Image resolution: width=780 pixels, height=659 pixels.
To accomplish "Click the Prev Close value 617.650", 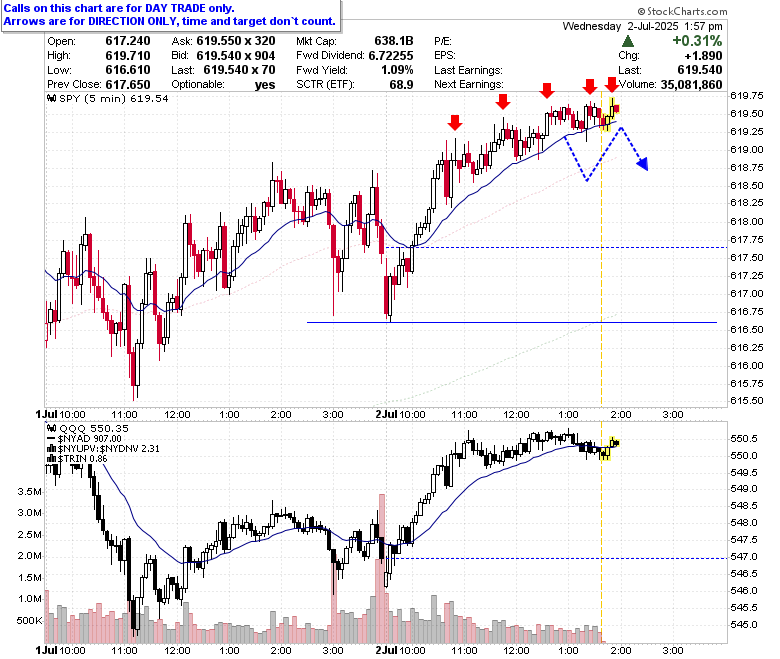I will 128,84.
